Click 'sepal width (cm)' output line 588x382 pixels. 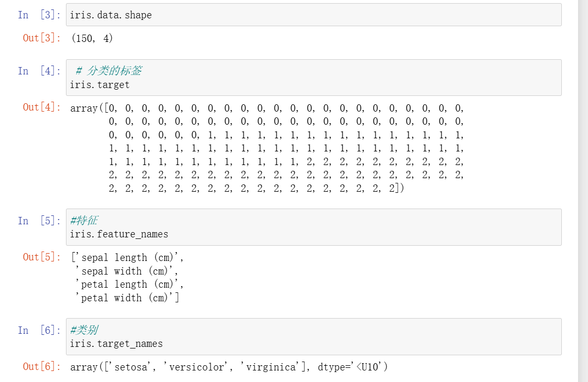pos(127,271)
